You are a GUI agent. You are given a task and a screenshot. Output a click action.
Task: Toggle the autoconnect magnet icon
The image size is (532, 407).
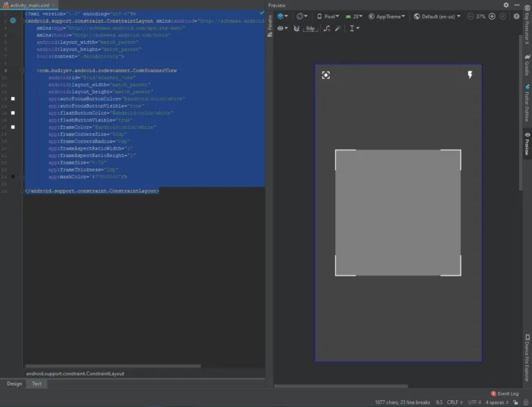[x=296, y=28]
